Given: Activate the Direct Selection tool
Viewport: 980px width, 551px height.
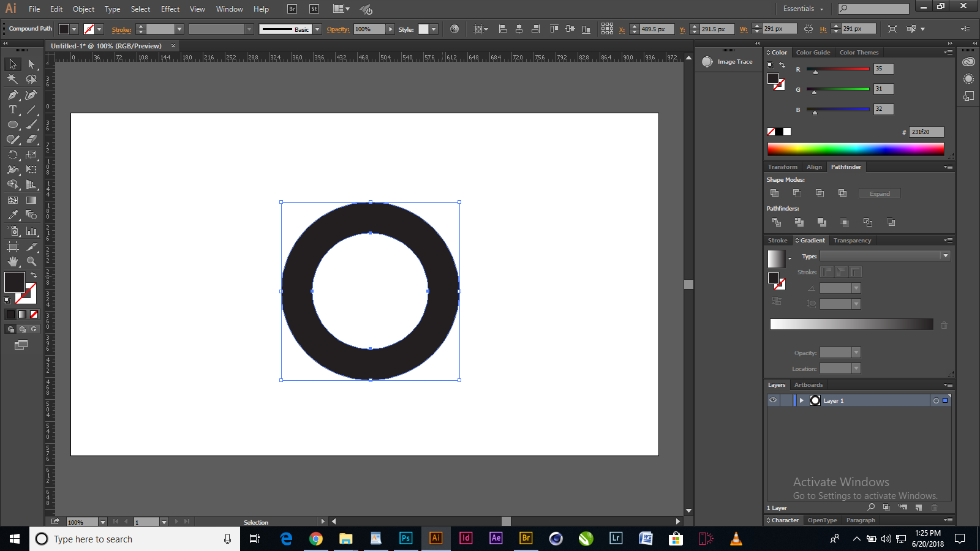Looking at the screenshot, I should pyautogui.click(x=31, y=64).
